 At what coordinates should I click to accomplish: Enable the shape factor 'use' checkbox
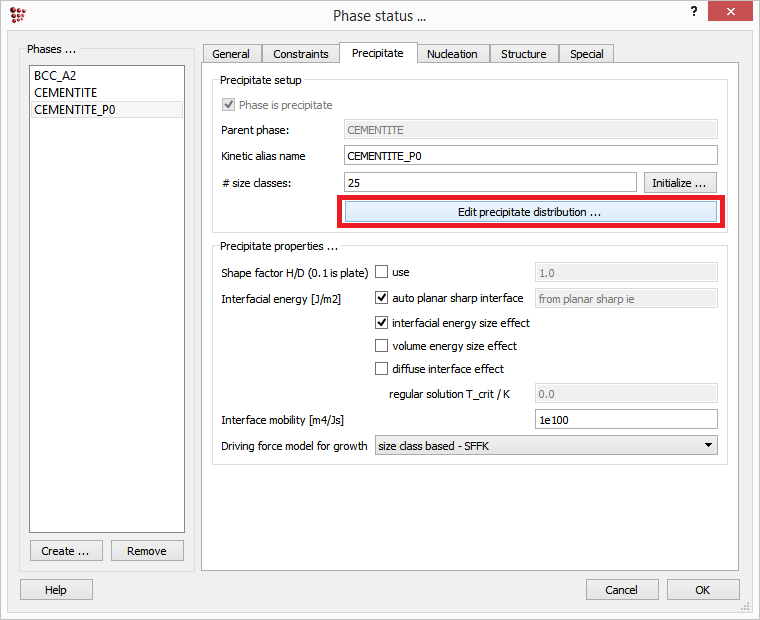381,272
